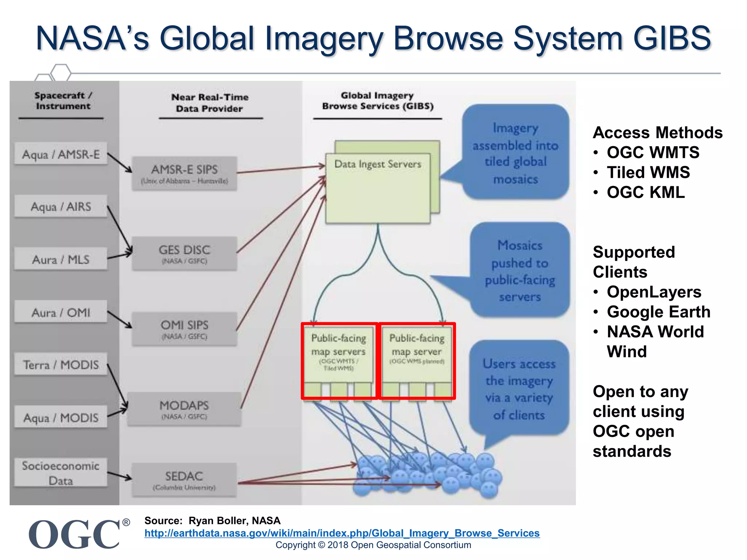Click the SEDAC Columbia University box
This screenshot has width=747, height=560.
[185, 480]
